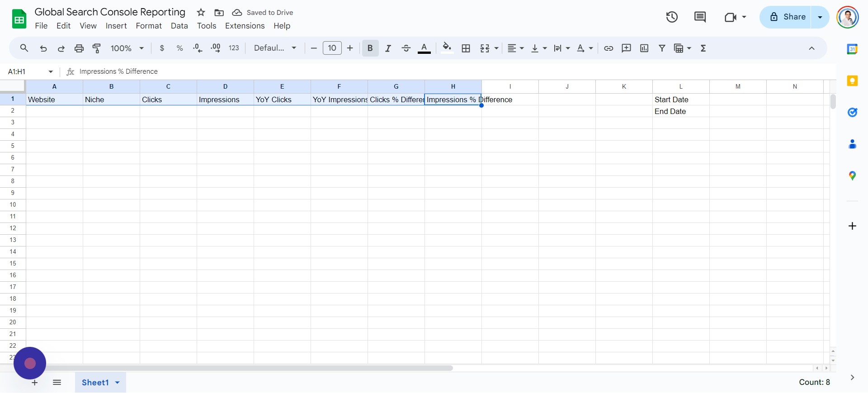Open Tasks side panel
The height and width of the screenshot is (393, 868).
click(x=852, y=112)
